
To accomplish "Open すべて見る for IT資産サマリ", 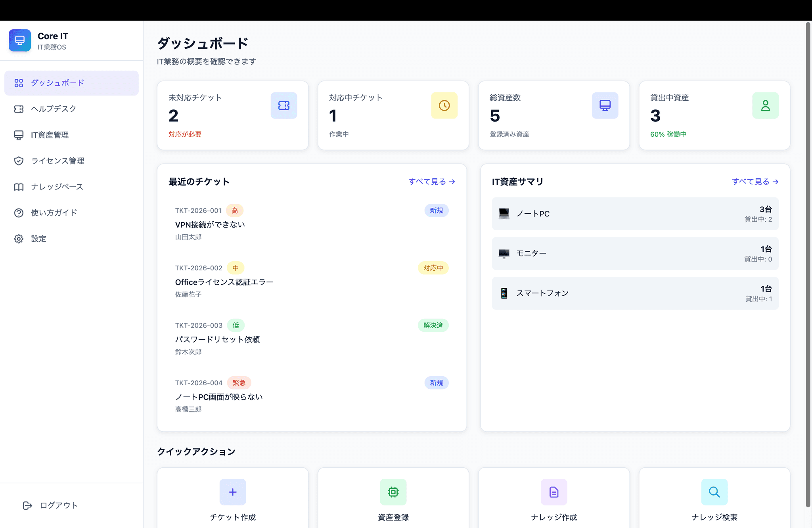I will pyautogui.click(x=755, y=182).
